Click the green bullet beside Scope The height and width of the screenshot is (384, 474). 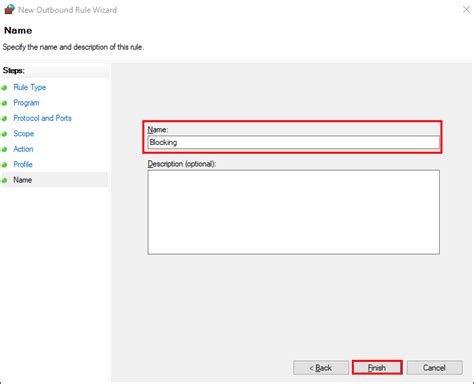point(5,134)
